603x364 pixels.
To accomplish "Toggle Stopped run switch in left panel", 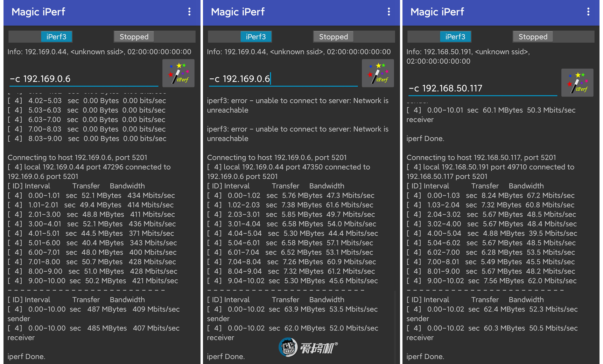I will coord(154,37).
